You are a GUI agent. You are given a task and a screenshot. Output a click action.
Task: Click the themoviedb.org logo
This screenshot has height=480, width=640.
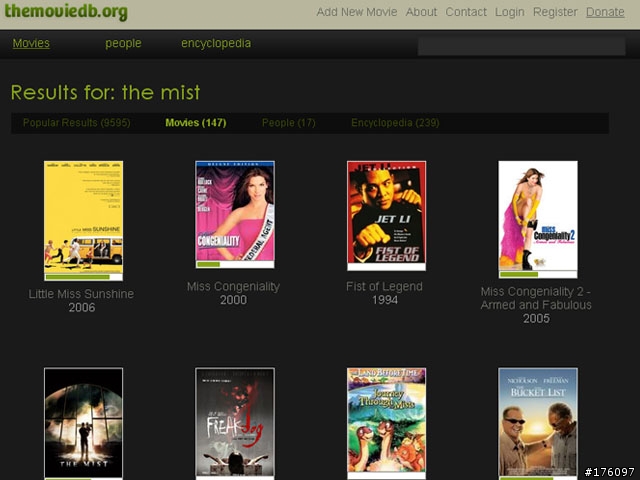[66, 11]
